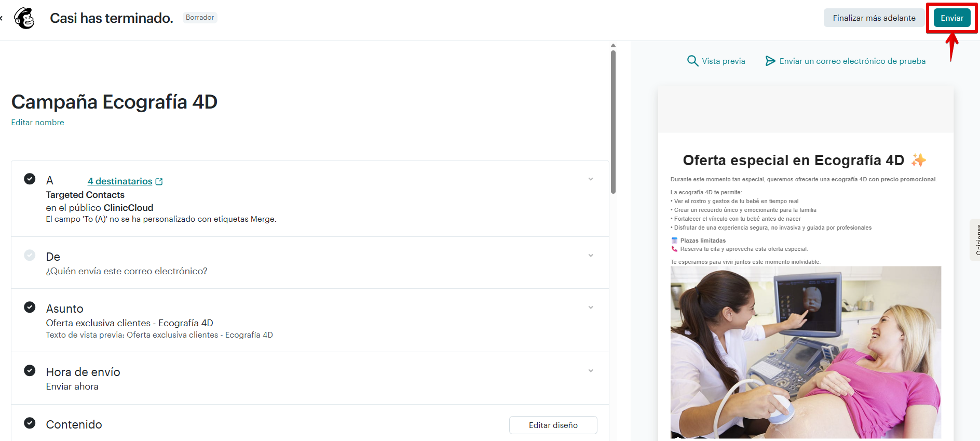The image size is (980, 441).
Task: Expand the Asunto section chevron
Action: [x=591, y=308]
